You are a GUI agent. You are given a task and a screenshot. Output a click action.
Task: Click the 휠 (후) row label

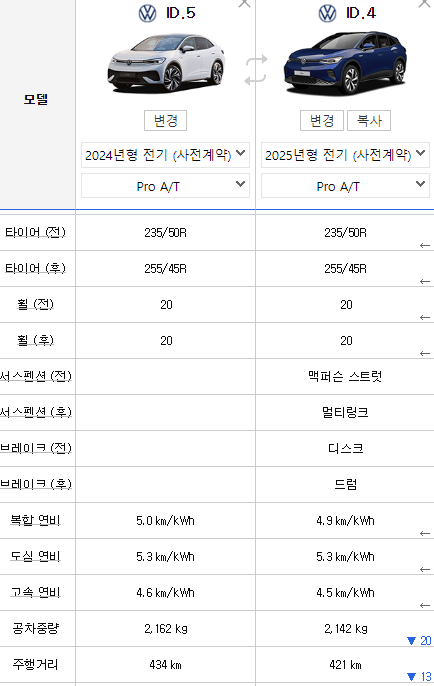(x=35, y=340)
